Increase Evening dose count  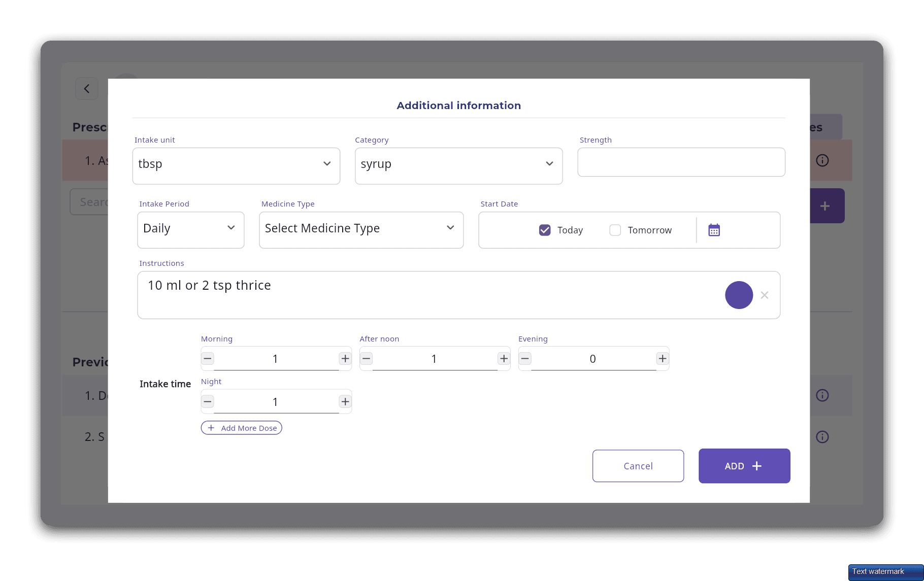663,359
